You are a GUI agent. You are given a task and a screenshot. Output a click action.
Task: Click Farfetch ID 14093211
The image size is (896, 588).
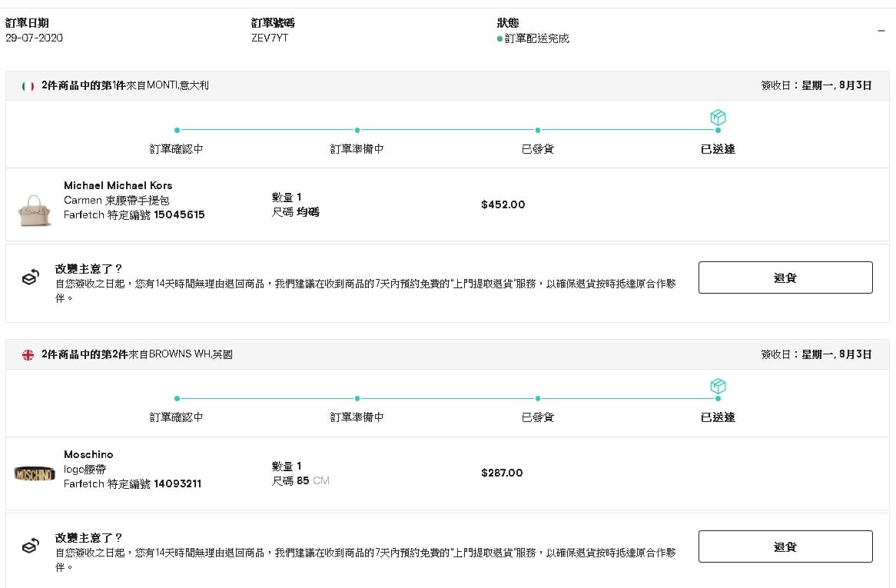click(178, 483)
